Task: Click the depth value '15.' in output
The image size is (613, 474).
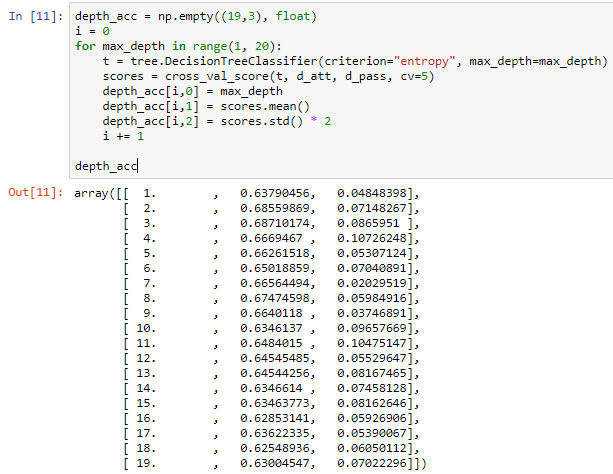Action: pos(146,403)
